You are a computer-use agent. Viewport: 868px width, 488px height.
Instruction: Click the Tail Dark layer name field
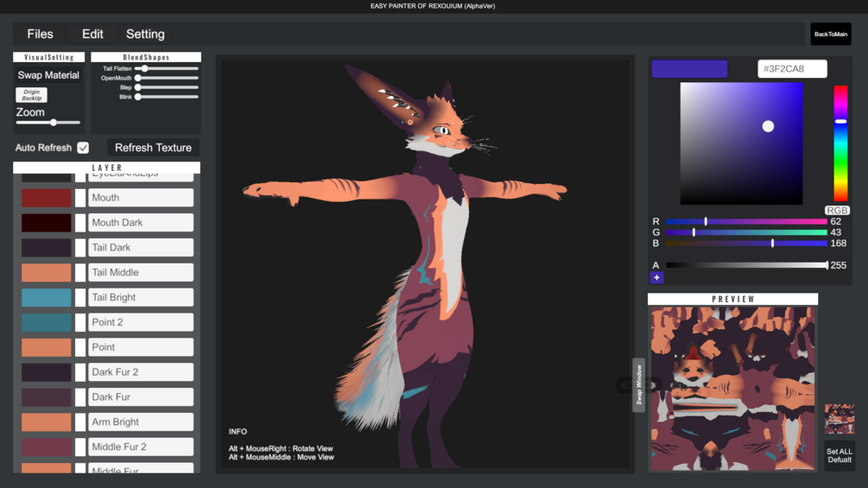(x=141, y=247)
